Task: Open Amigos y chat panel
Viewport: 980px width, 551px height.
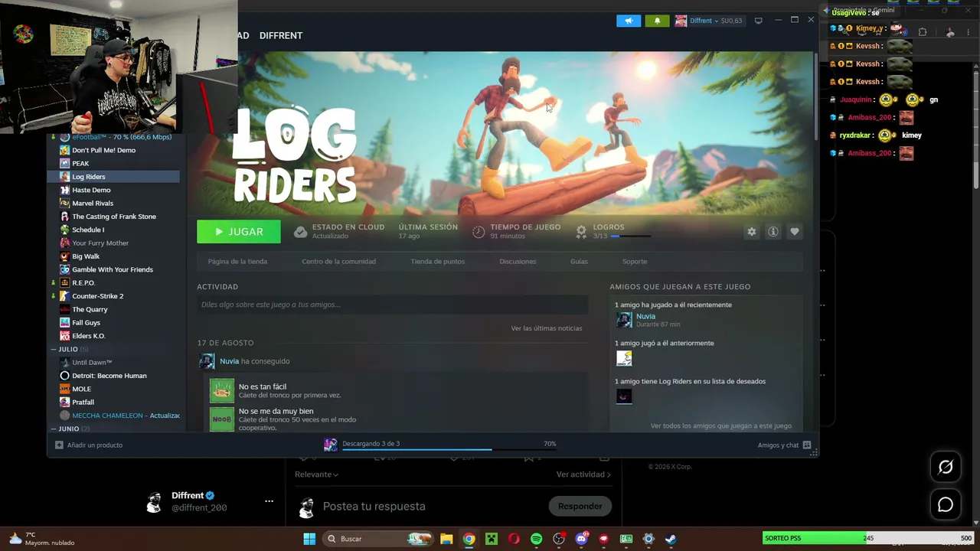Action: click(x=784, y=445)
